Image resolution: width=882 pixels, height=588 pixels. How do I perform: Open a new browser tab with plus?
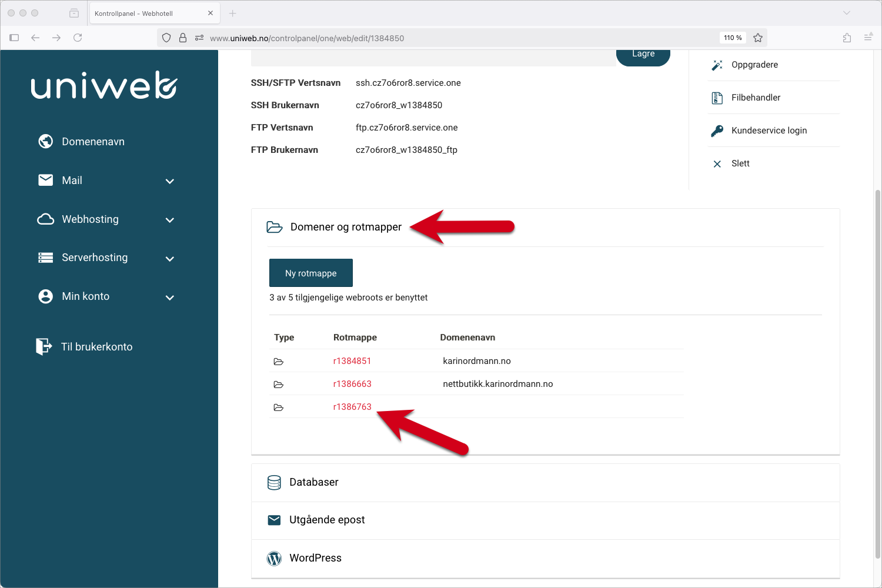click(x=232, y=13)
